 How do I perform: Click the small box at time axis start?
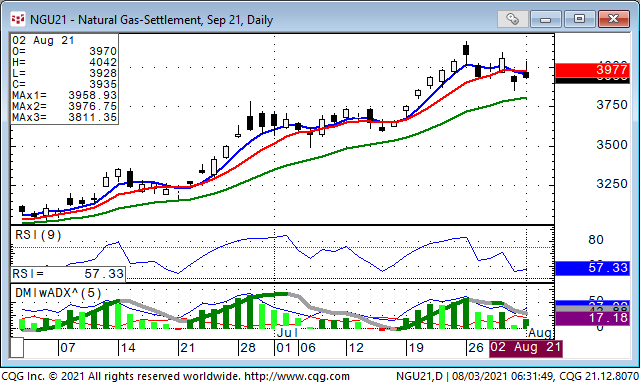17,348
